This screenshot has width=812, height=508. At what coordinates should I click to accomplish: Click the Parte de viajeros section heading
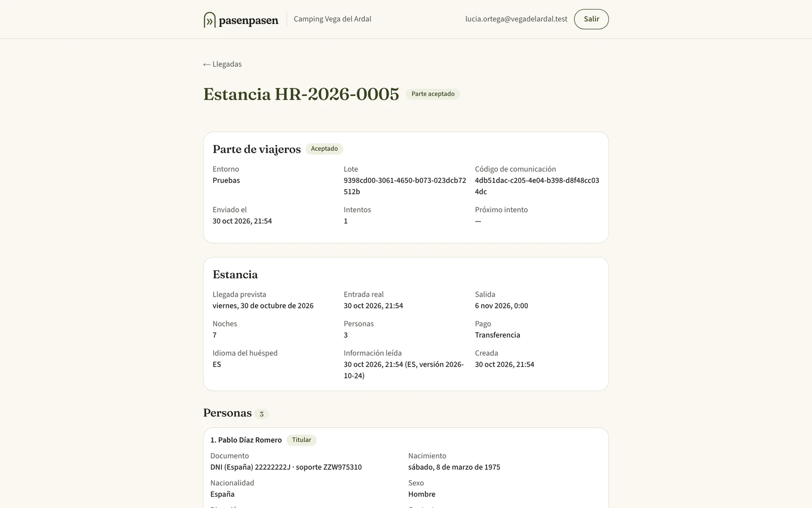(x=257, y=149)
